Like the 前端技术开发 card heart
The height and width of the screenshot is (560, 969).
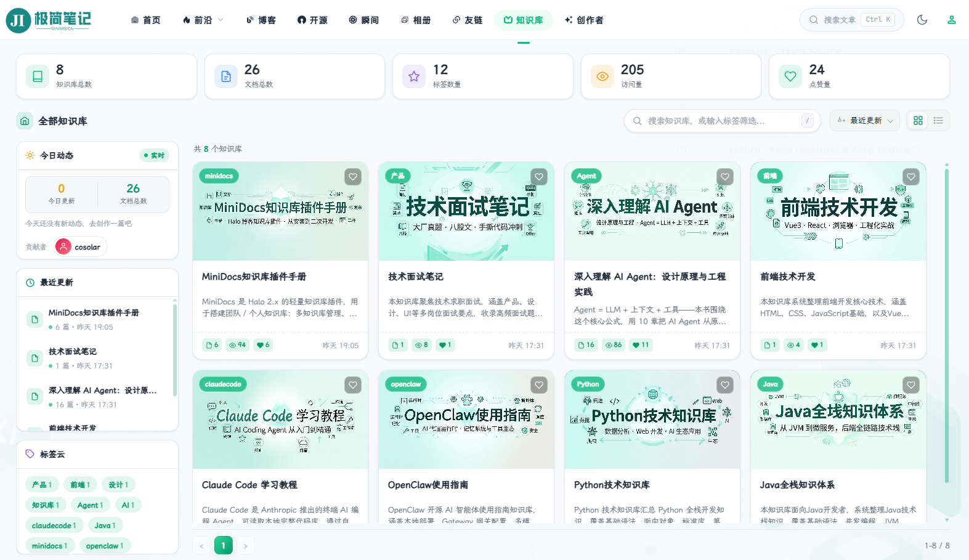click(x=911, y=177)
